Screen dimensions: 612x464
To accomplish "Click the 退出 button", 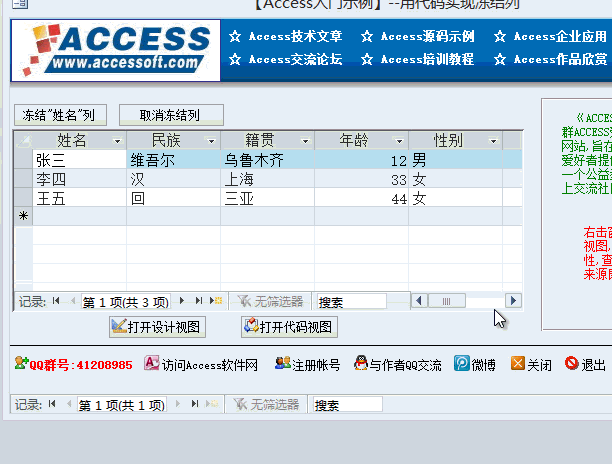I will 585,365.
